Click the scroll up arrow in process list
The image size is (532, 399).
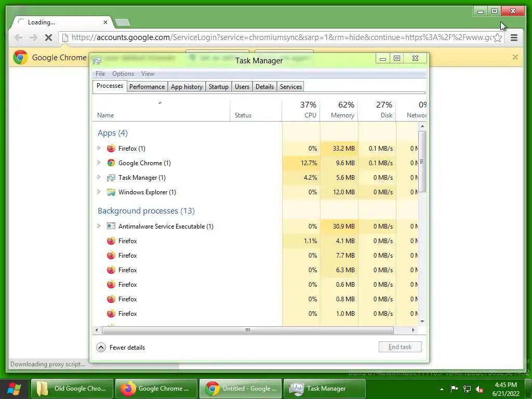click(422, 126)
